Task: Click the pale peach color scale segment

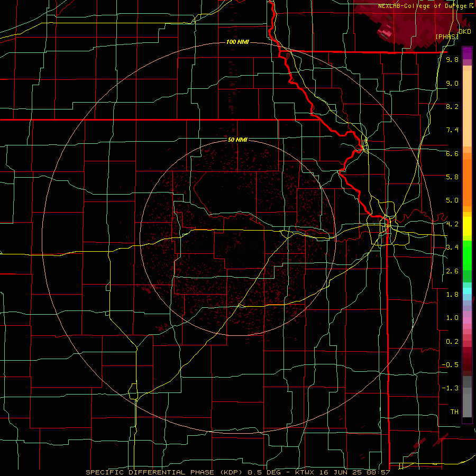Action: tap(467, 109)
